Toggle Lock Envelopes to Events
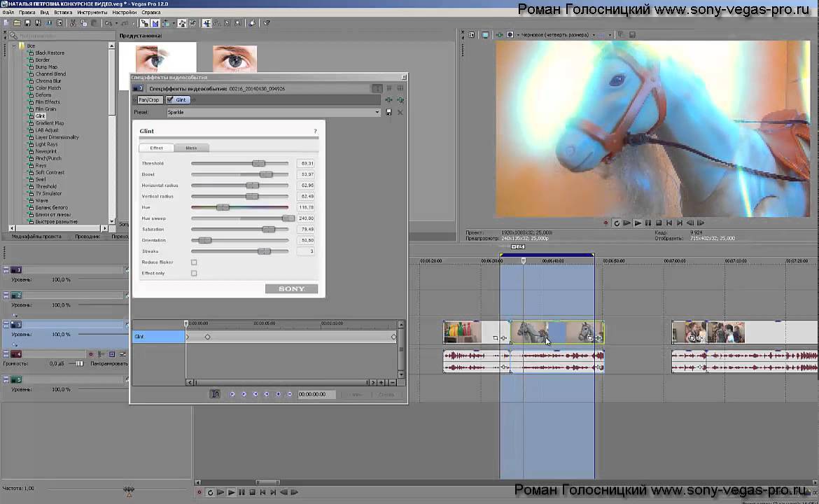The width and height of the screenshot is (819, 504). 182,23
